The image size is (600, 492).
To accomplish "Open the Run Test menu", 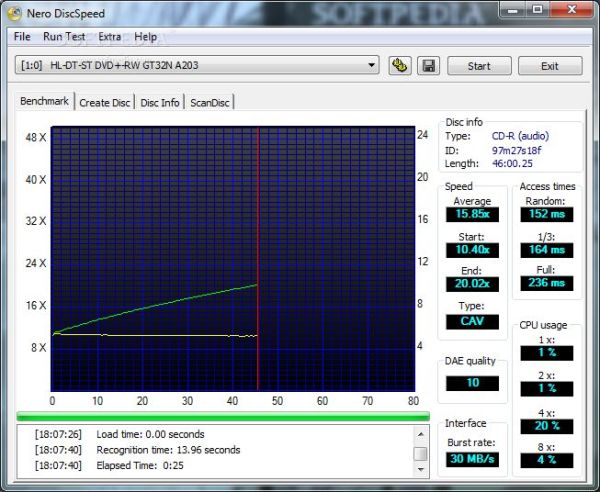I will point(64,37).
